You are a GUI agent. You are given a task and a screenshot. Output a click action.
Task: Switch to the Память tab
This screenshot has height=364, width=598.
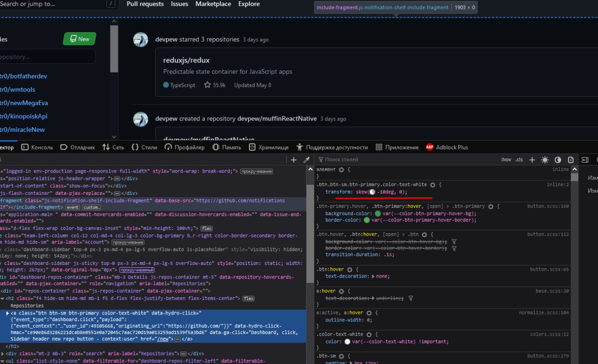[x=227, y=147]
